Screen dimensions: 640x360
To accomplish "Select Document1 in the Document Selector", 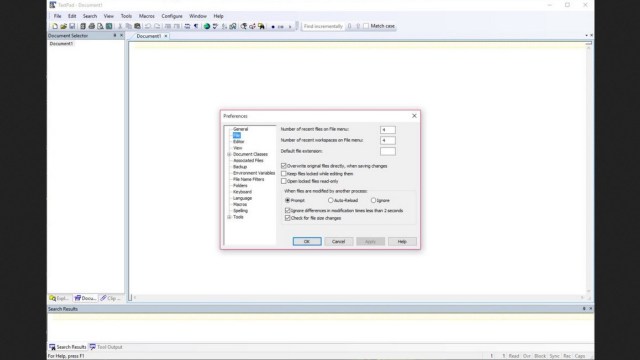I will [x=61, y=44].
